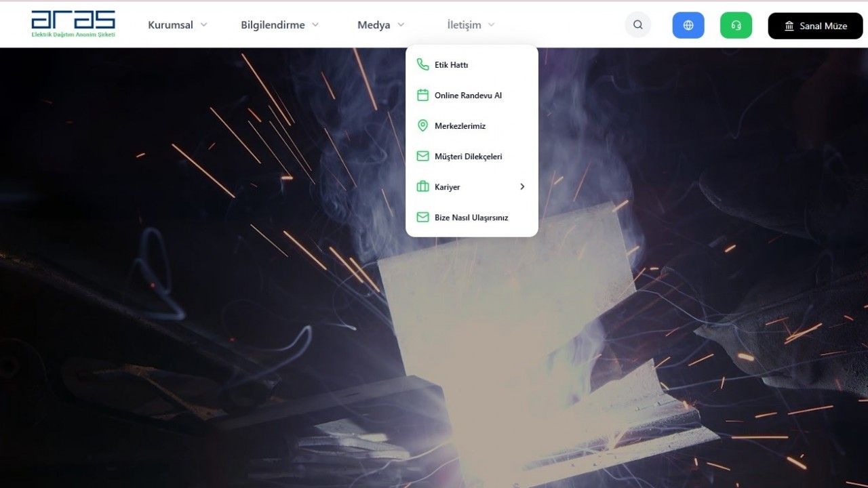Expand the Bilgilendirme dropdown menu
This screenshot has width=868, height=488.
click(279, 25)
